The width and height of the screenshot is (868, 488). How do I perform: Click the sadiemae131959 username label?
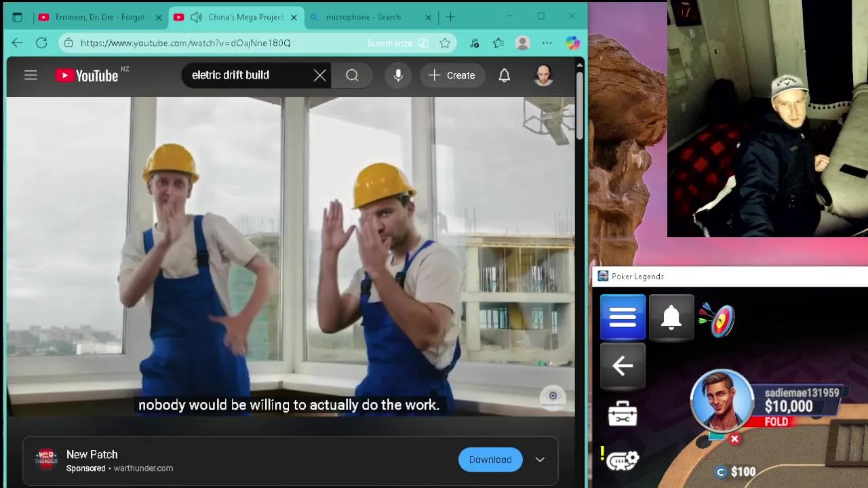[802, 393]
